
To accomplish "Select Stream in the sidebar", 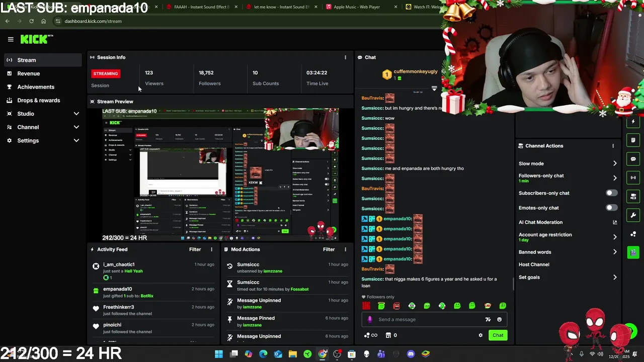I will click(x=43, y=60).
